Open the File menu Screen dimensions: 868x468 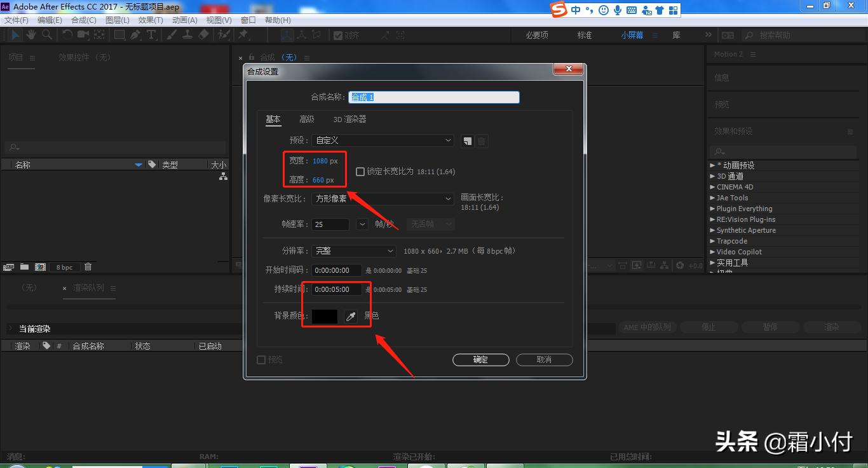click(17, 20)
